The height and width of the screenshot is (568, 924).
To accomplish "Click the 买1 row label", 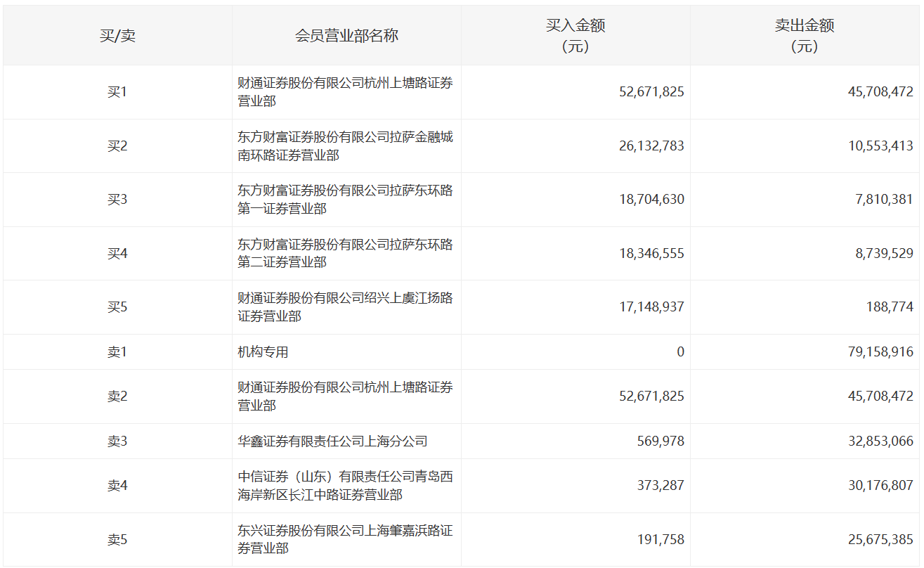I will click(x=117, y=92).
